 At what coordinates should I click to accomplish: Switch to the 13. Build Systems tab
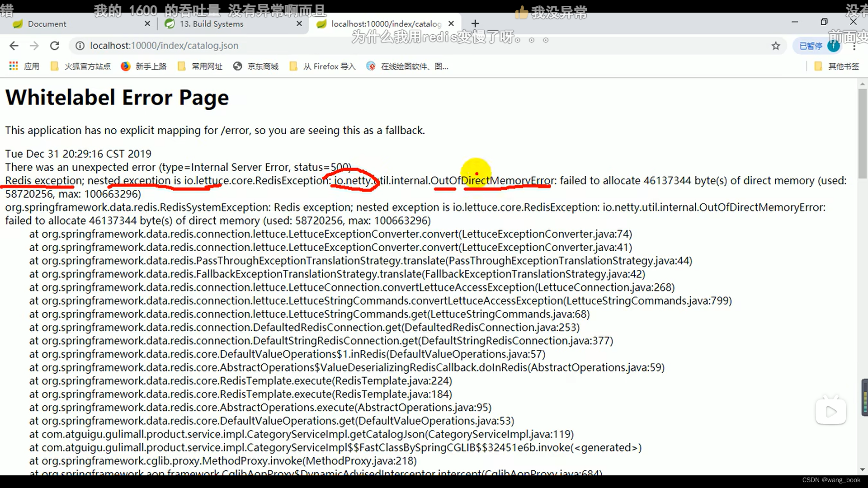tap(233, 23)
